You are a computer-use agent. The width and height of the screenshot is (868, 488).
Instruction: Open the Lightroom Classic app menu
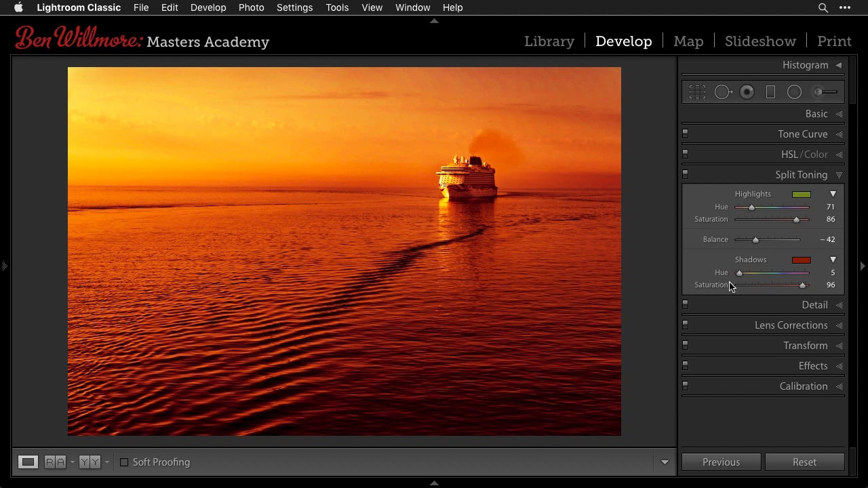[79, 7]
